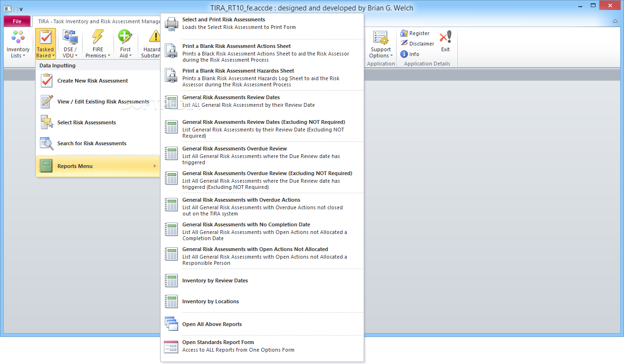
Task: Open Open Actions Not Allocated report
Action: [262, 256]
